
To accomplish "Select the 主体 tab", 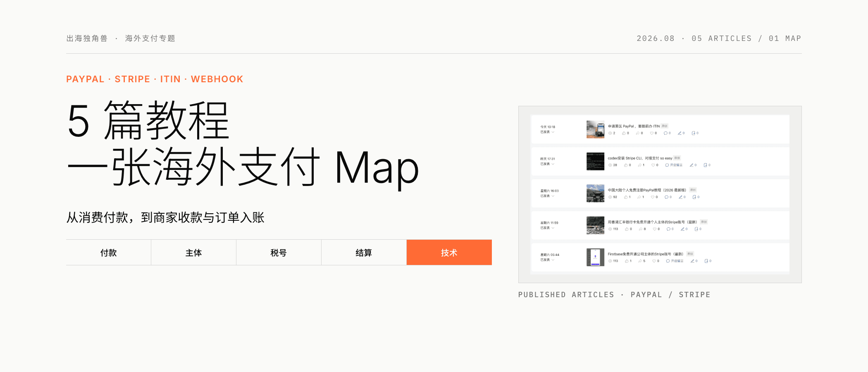I will 193,253.
